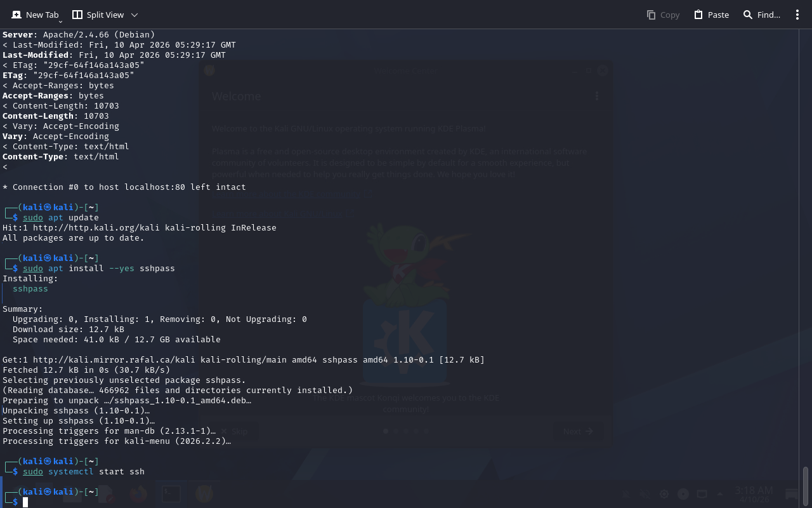The width and height of the screenshot is (812, 508).
Task: Click the 'All packages are up to date' line
Action: pos(74,238)
